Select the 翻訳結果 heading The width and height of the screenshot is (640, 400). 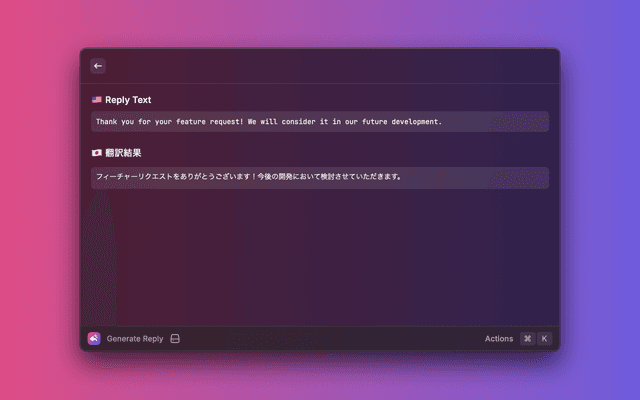[x=123, y=153]
